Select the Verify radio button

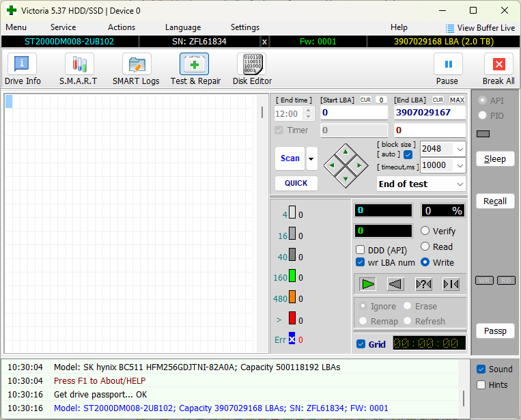[x=425, y=231]
